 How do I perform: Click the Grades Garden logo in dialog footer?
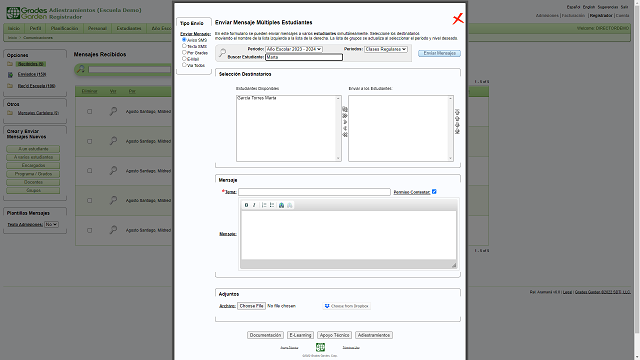click(320, 347)
